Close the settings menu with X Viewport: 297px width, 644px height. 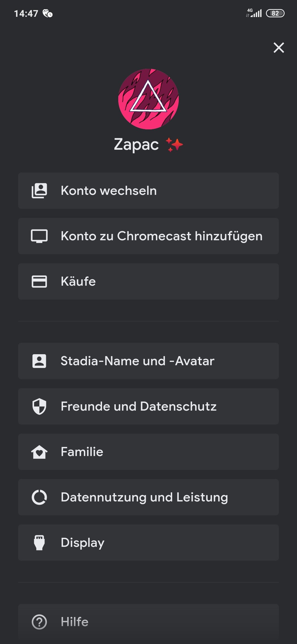pos(279,48)
